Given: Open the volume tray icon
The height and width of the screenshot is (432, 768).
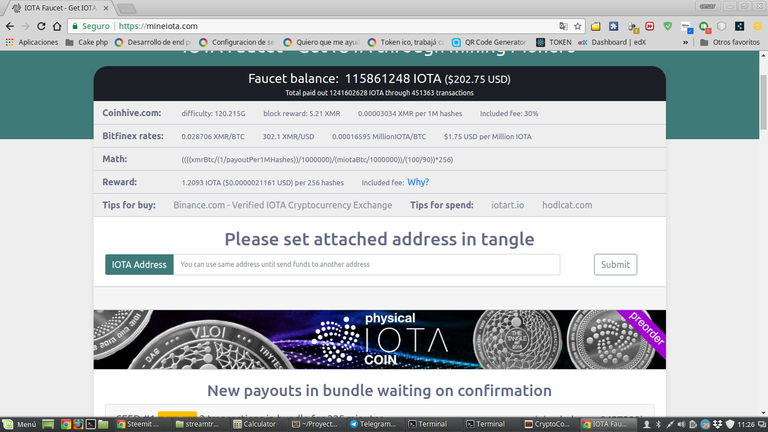Looking at the screenshot, I should click(681, 424).
